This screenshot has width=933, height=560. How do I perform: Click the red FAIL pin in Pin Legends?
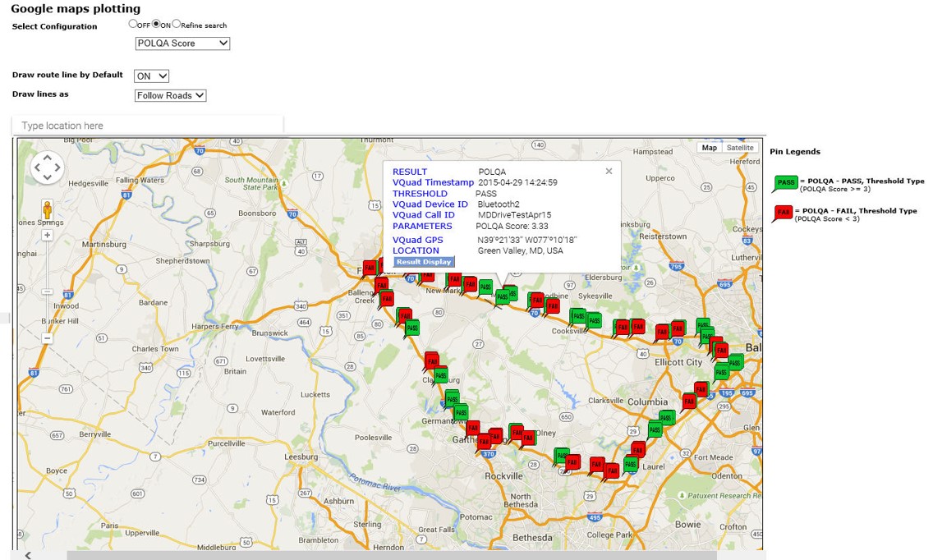coord(783,213)
